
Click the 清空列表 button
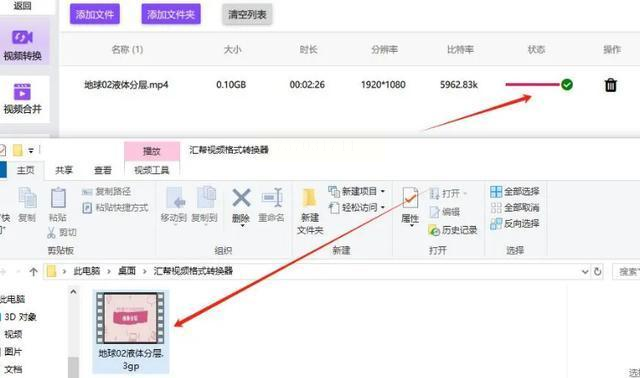[x=247, y=15]
